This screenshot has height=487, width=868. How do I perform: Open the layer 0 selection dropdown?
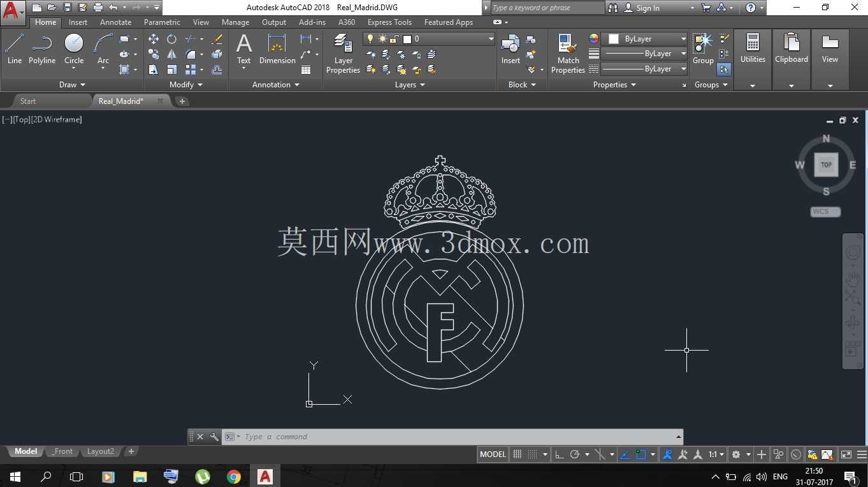click(491, 39)
